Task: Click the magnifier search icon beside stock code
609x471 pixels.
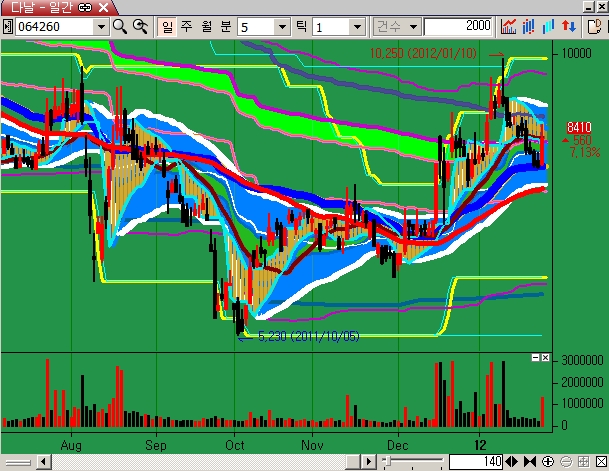Action: coord(120,26)
